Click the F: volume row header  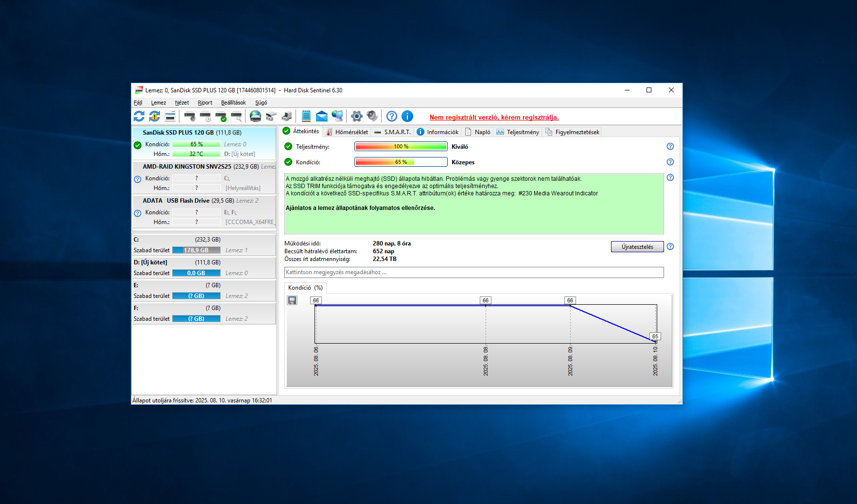(204, 308)
